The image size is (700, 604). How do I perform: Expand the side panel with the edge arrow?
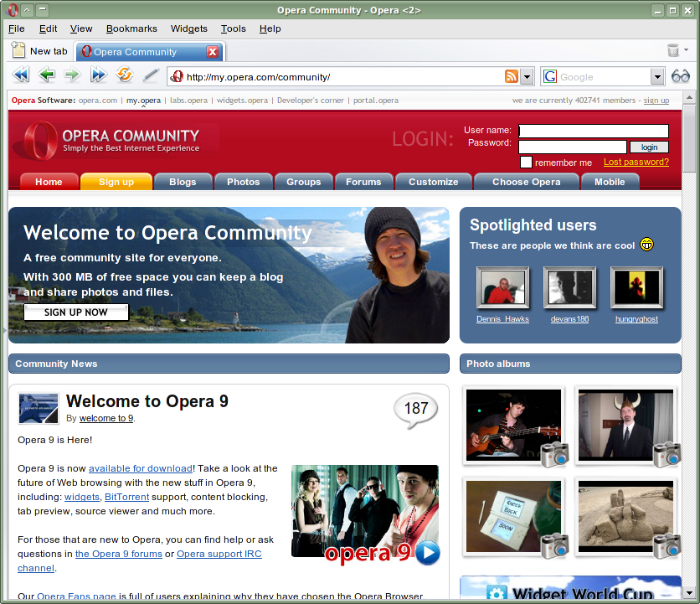[x=3, y=331]
